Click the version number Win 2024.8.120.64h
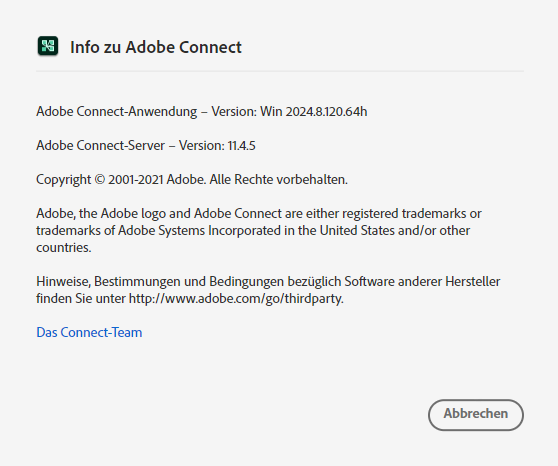 [x=314, y=112]
